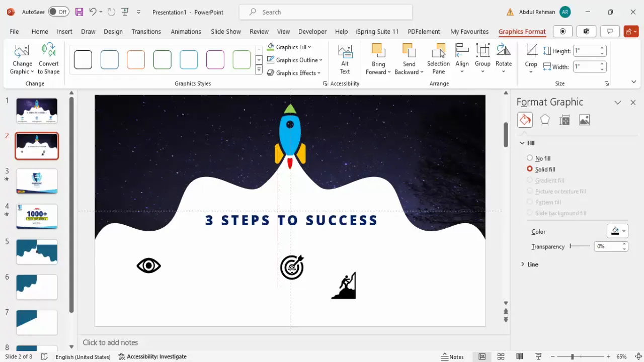Start Slide Show from status bar
644x362 pixels.
point(538,356)
